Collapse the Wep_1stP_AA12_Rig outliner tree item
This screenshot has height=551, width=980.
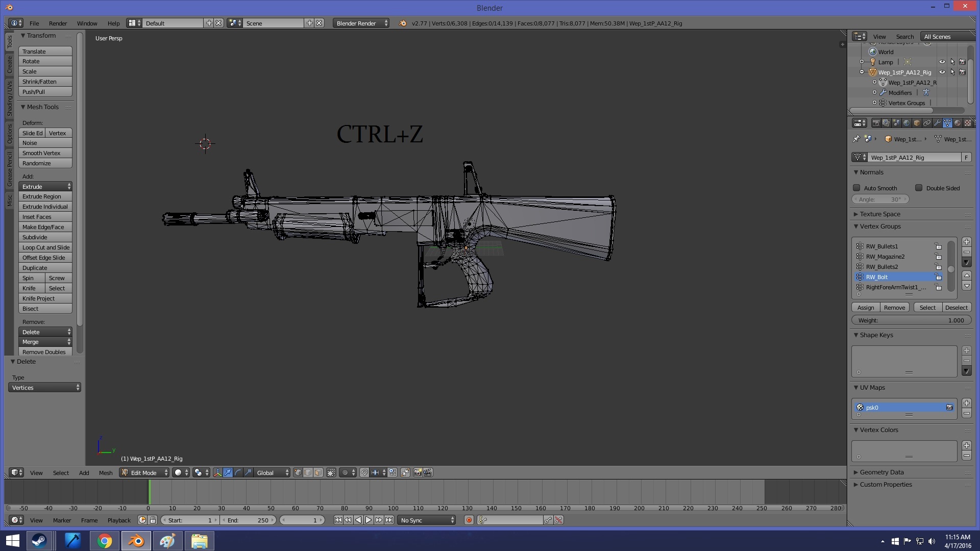click(x=862, y=72)
